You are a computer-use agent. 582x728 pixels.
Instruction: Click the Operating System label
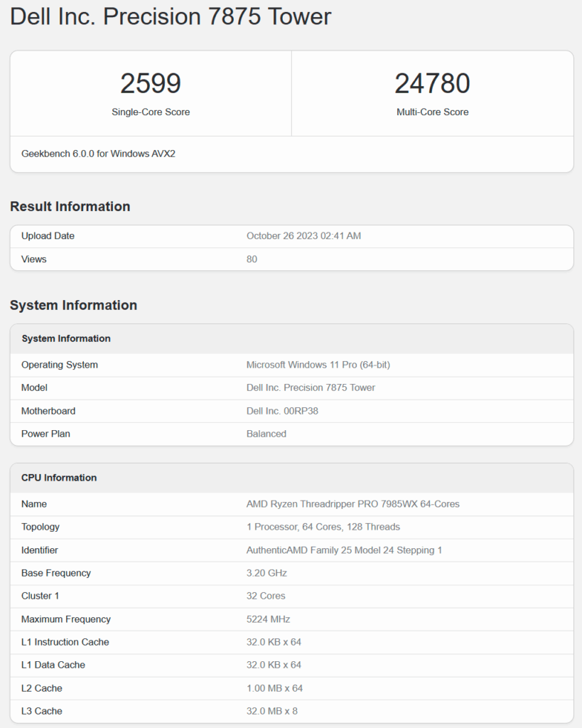tap(60, 365)
